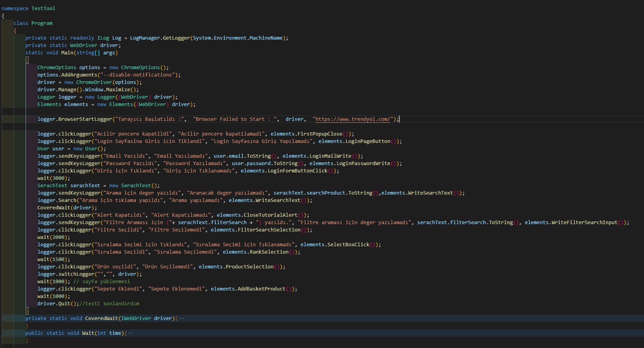The height and width of the screenshot is (348, 644).
Task: Click the LoginPasswordWrite method call
Action: click(363, 164)
